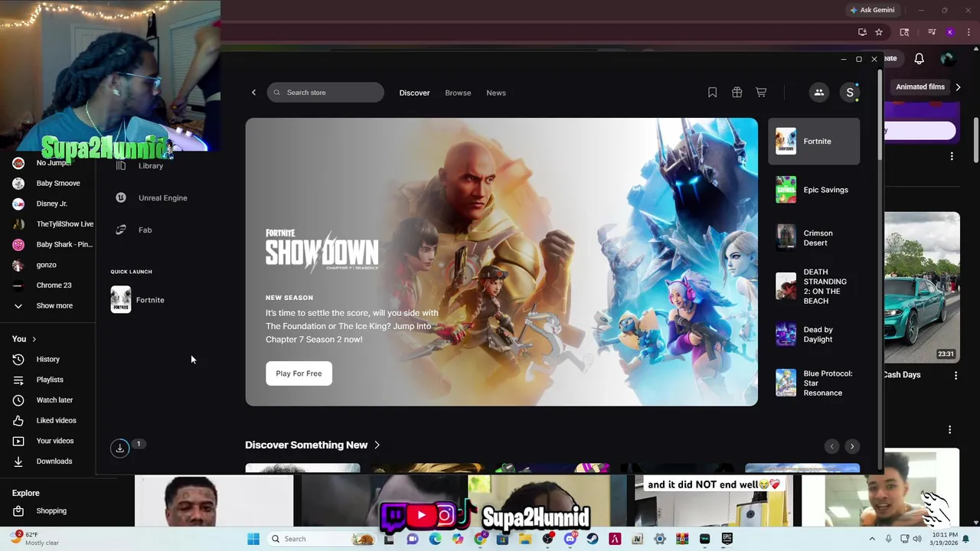Image resolution: width=980 pixels, height=551 pixels.
Task: Click the Ask Gemini button in Chrome
Action: 872,10
